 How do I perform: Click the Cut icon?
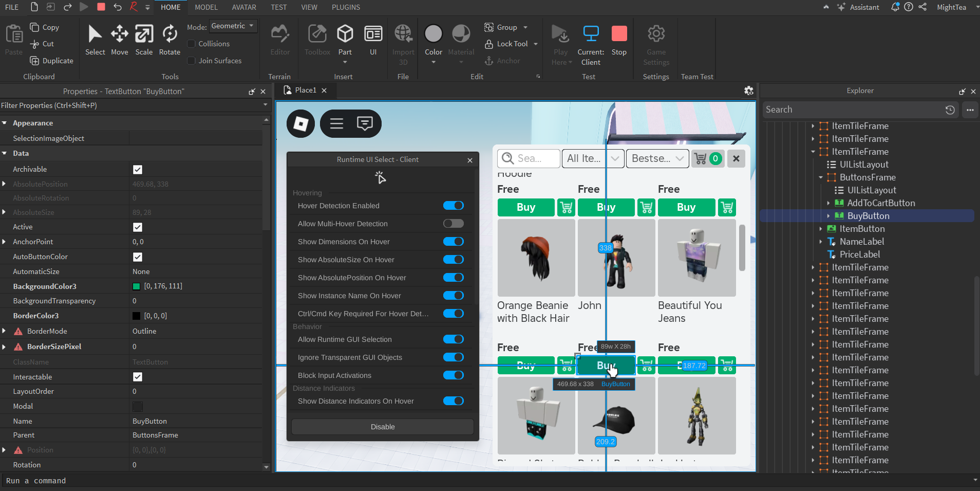pos(35,44)
